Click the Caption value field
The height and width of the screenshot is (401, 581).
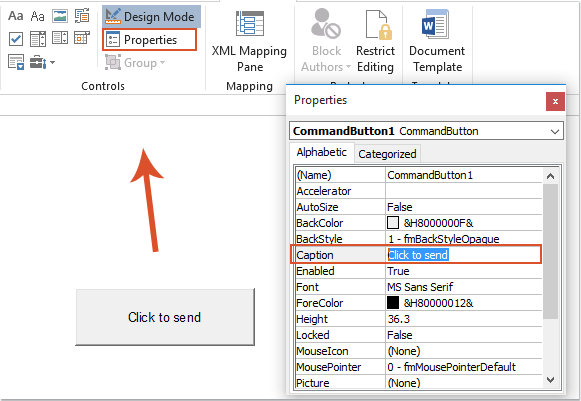tap(463, 255)
